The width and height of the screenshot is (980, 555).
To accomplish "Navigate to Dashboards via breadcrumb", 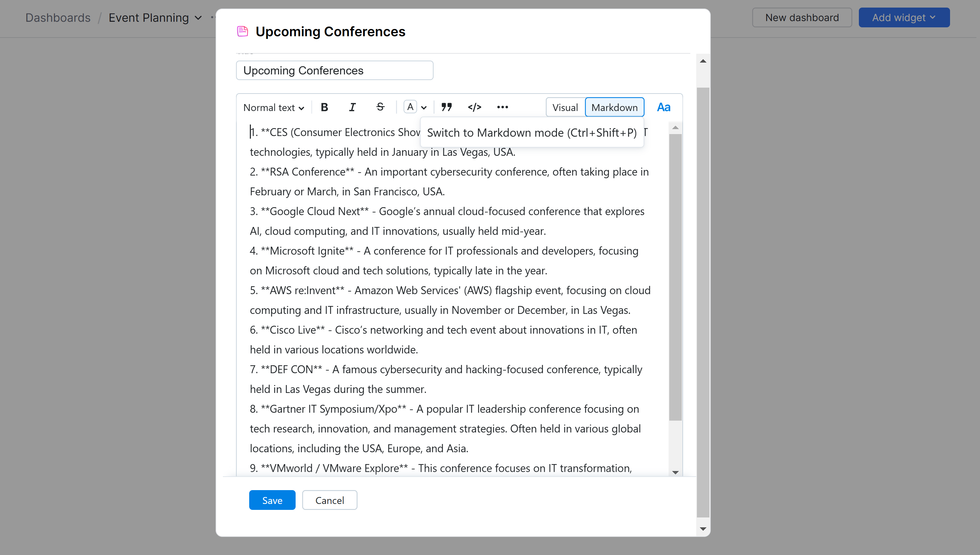I will pyautogui.click(x=58, y=17).
